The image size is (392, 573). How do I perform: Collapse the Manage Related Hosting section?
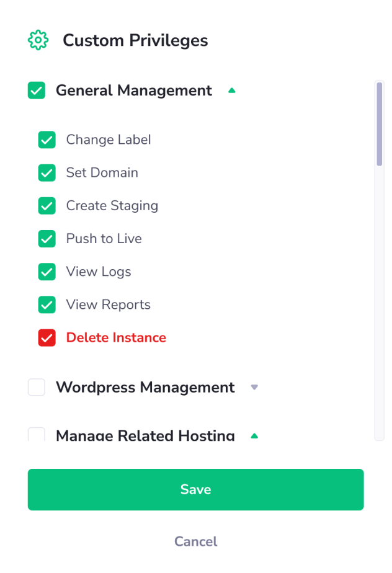pyautogui.click(x=254, y=435)
